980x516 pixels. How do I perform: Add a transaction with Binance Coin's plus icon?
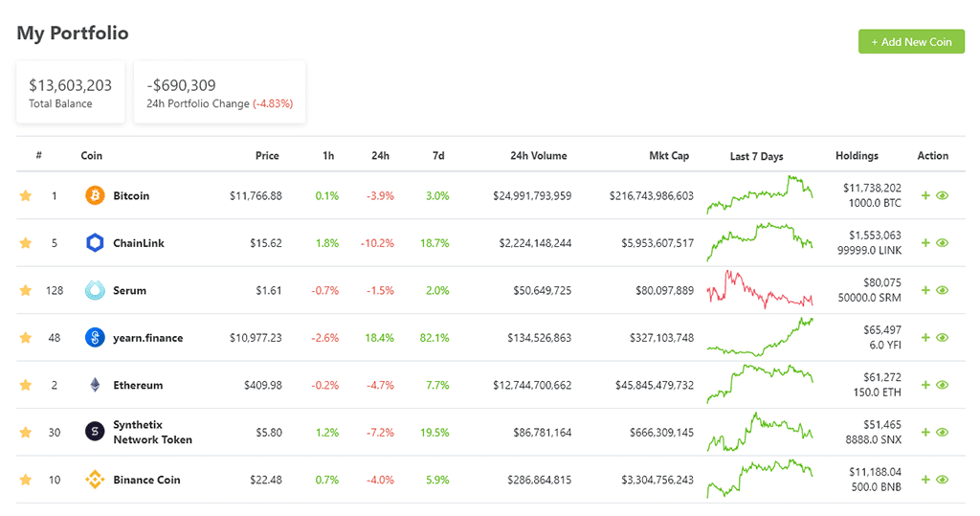coord(925,480)
